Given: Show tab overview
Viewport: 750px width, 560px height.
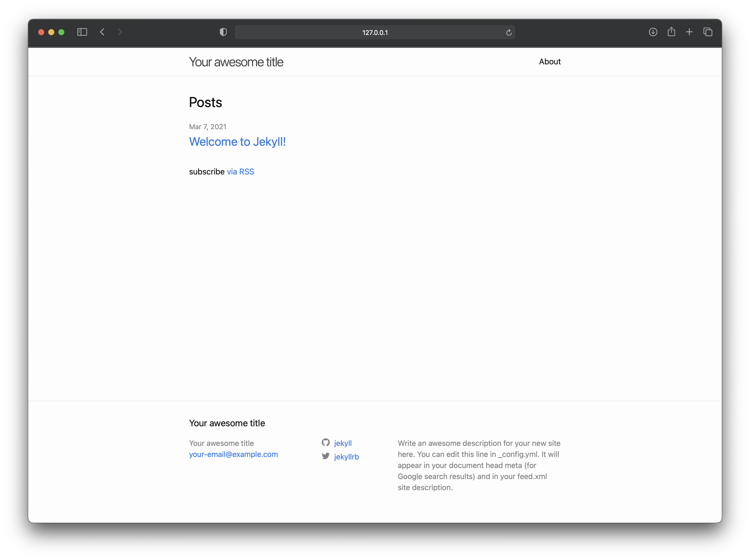Looking at the screenshot, I should tap(708, 32).
